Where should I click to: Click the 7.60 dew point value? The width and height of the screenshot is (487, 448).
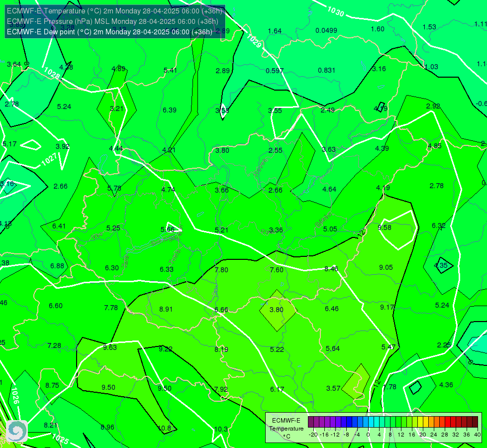[x=277, y=270]
